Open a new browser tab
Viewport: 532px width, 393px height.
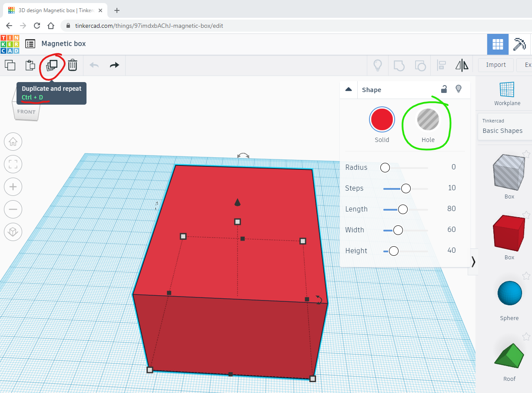117,10
